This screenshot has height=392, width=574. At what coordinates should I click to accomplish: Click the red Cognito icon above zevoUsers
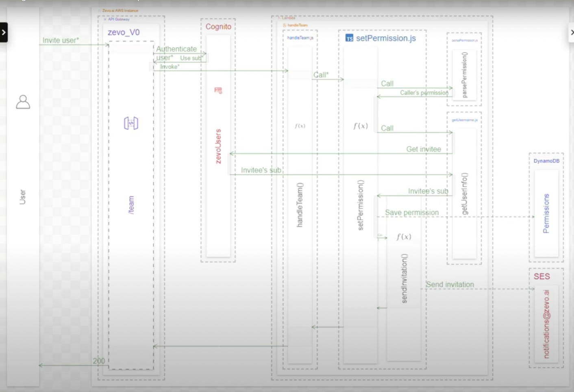coord(218,90)
